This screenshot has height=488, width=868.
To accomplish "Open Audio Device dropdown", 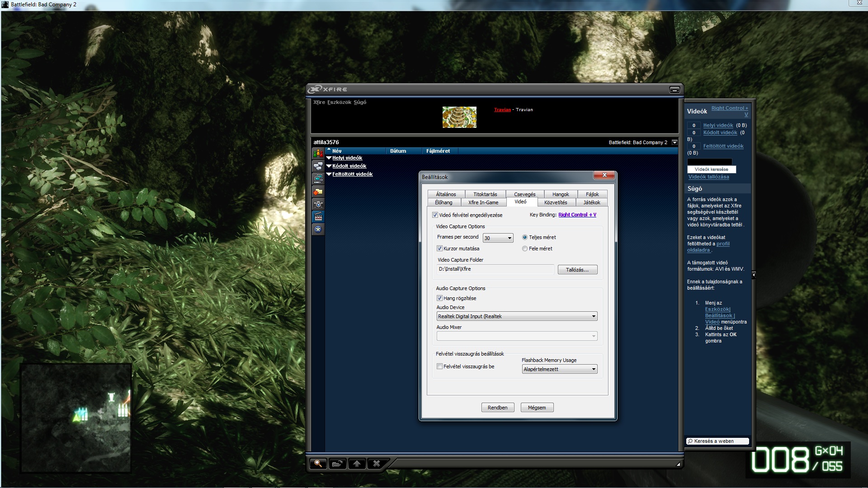I will tap(517, 316).
